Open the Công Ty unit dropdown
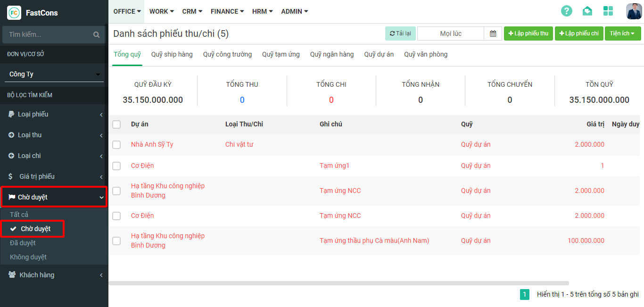Image resolution: width=644 pixels, height=307 pixels. point(54,74)
